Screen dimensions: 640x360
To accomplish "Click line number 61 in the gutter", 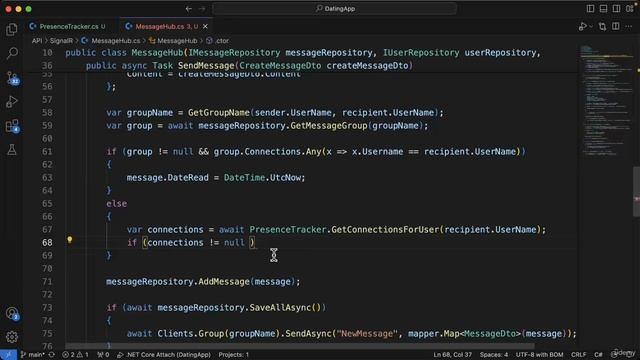I will 47,152.
